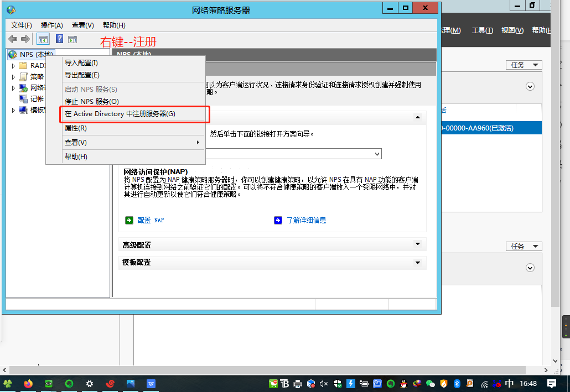Viewport: 570px width, 392px height.
Task: Expand the 网络 tree node arrow
Action: coord(13,88)
